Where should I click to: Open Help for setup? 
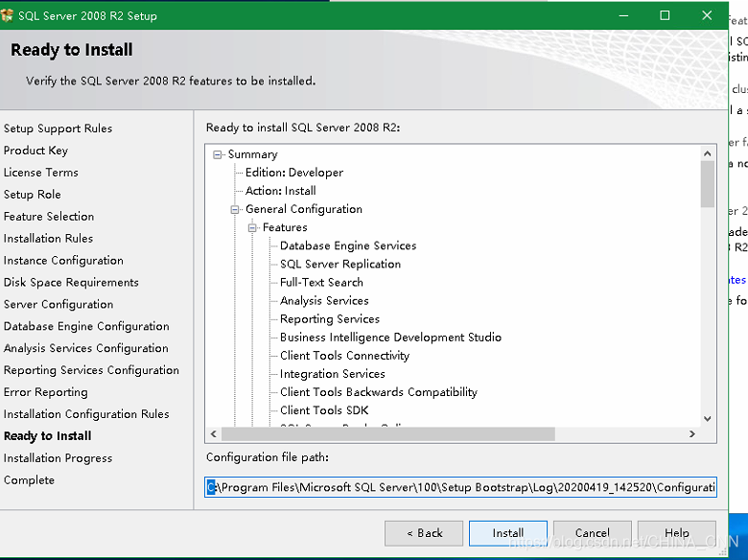click(676, 533)
